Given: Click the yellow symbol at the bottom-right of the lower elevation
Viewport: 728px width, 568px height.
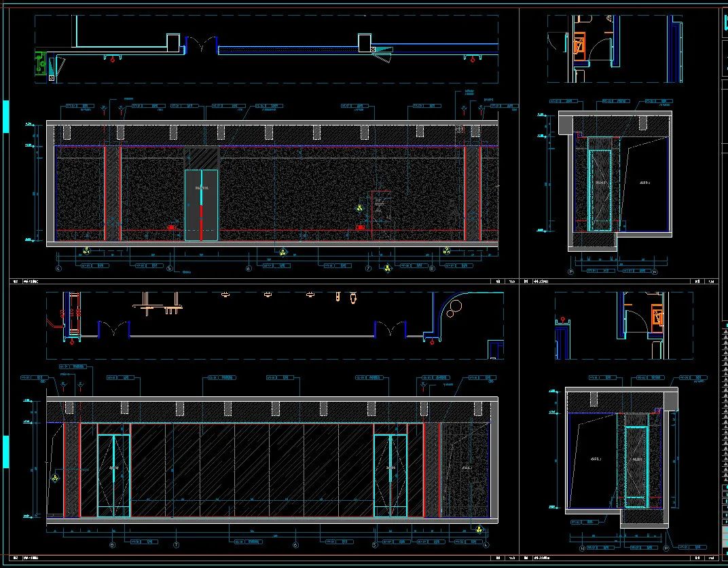Looking at the screenshot, I should (479, 530).
